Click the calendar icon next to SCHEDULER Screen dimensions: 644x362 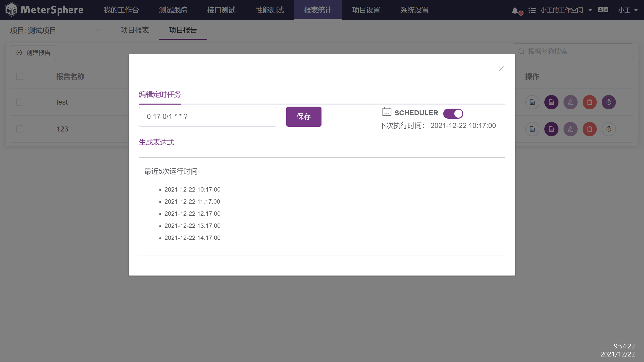[x=387, y=112]
